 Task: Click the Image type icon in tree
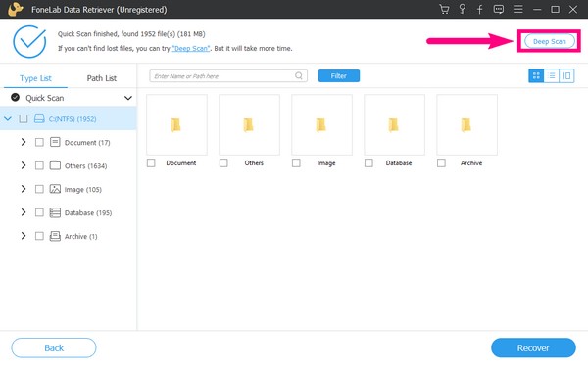point(55,189)
